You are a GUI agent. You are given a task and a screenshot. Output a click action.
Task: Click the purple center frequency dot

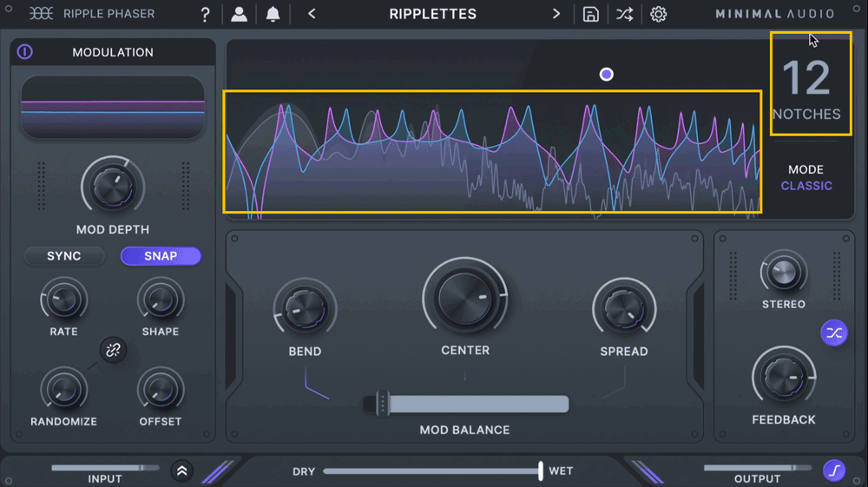[x=607, y=74]
